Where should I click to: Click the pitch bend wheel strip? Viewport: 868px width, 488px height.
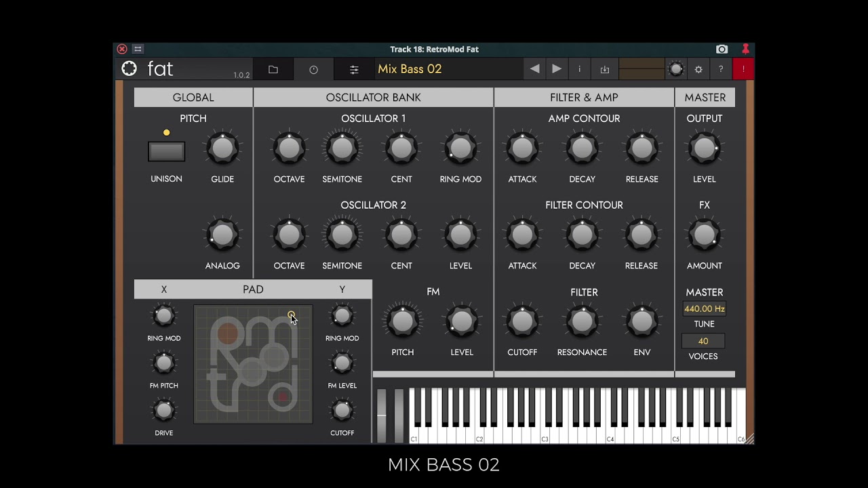point(382,415)
